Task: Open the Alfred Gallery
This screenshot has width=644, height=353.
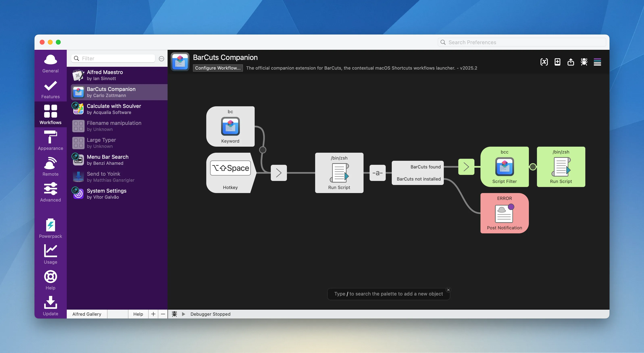Action: [x=86, y=314]
